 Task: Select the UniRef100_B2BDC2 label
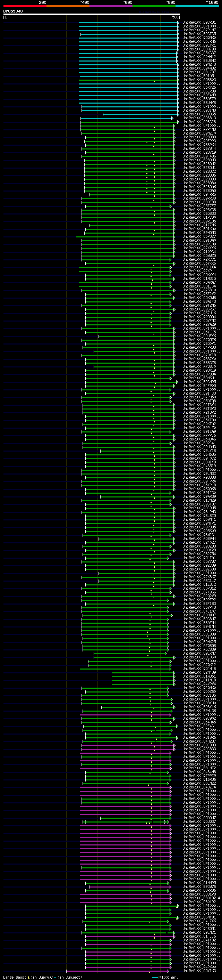199,172
